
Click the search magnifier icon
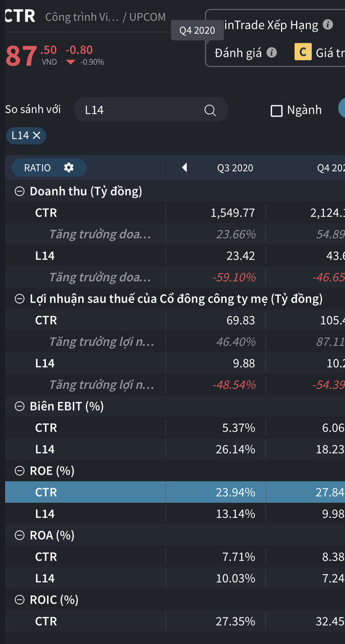[x=210, y=110]
